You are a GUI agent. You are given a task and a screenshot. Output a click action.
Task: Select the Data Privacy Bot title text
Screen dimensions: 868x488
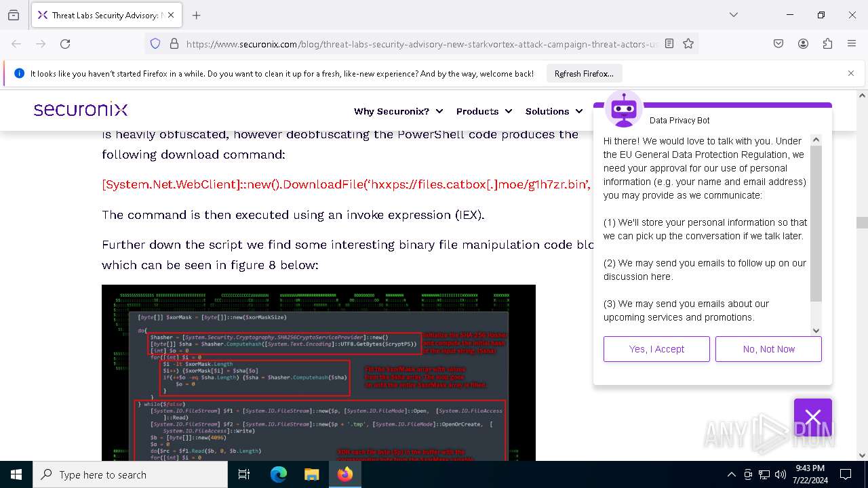point(679,120)
